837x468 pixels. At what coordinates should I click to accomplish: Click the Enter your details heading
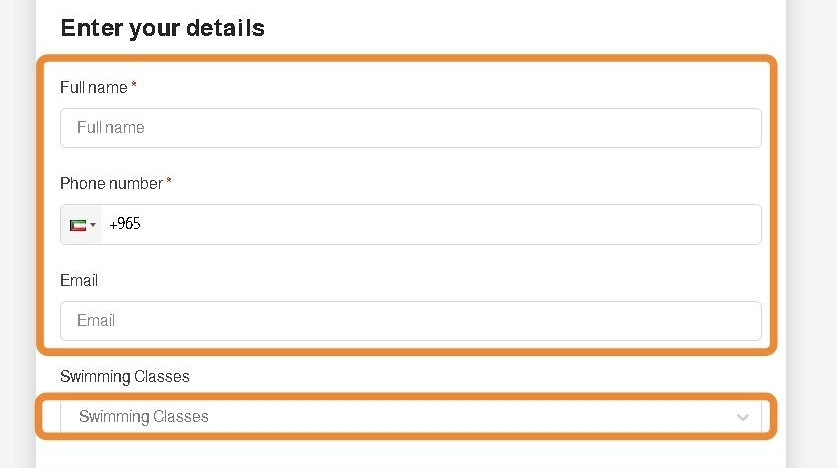tap(162, 28)
